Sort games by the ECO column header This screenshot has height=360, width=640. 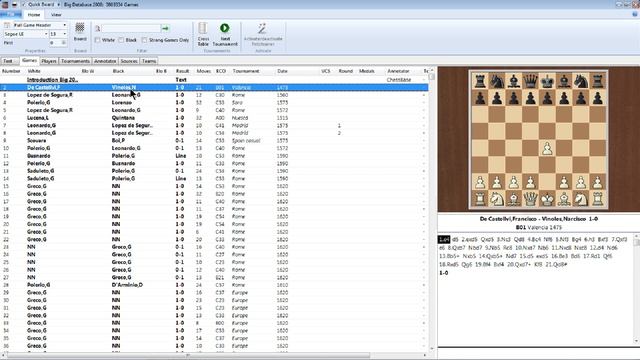click(x=221, y=71)
